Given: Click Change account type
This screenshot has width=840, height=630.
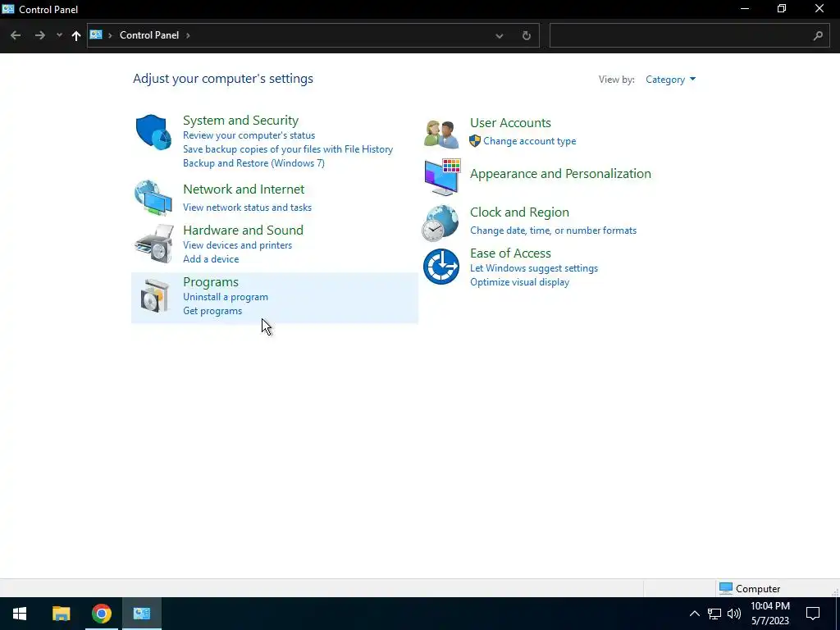Looking at the screenshot, I should tap(529, 141).
